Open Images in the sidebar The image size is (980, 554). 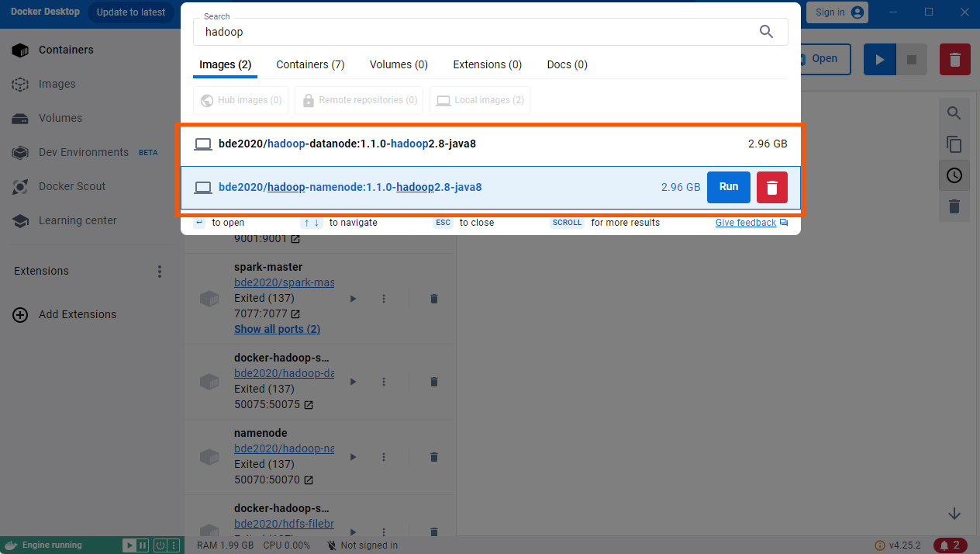[43, 84]
